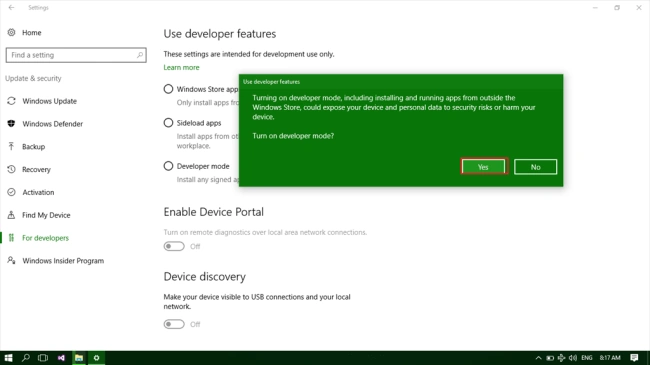The height and width of the screenshot is (365, 650).
Task: Open Windows Update settings page
Action: pyautogui.click(x=49, y=101)
